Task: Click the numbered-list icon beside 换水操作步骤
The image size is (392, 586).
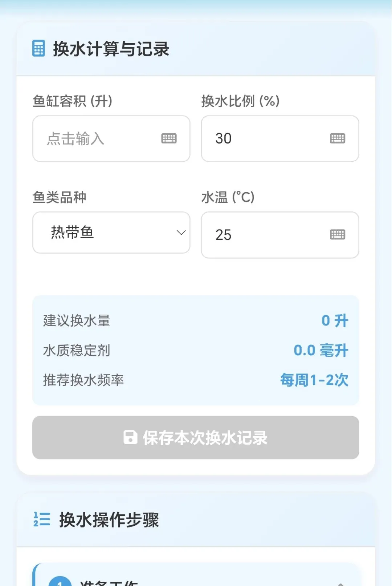Action: click(x=41, y=519)
